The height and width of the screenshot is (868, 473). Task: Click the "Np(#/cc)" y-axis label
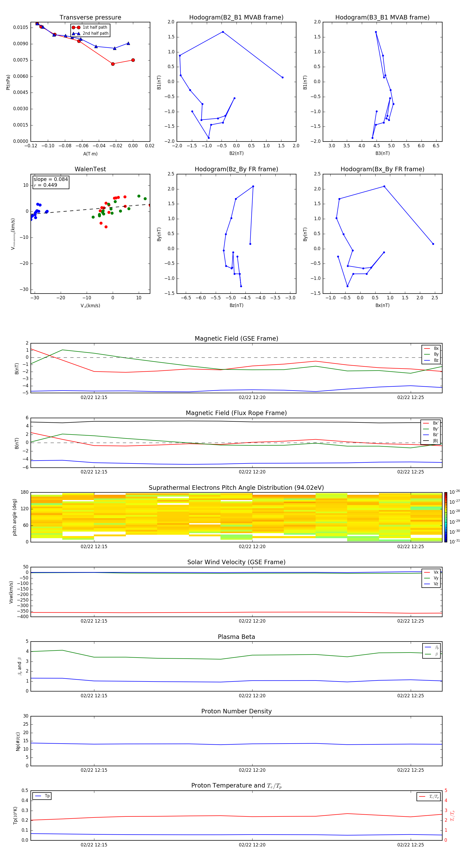(x=18, y=741)
